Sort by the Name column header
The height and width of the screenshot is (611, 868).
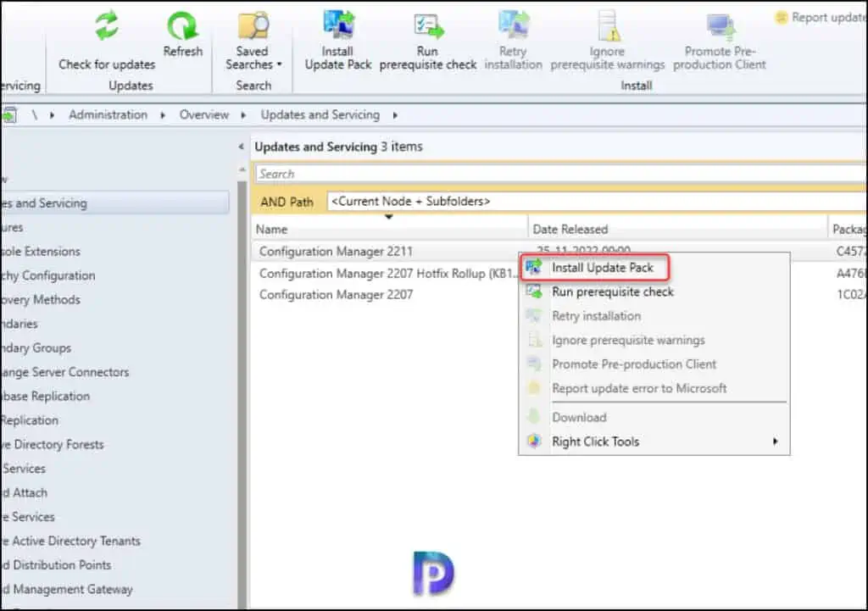click(390, 229)
